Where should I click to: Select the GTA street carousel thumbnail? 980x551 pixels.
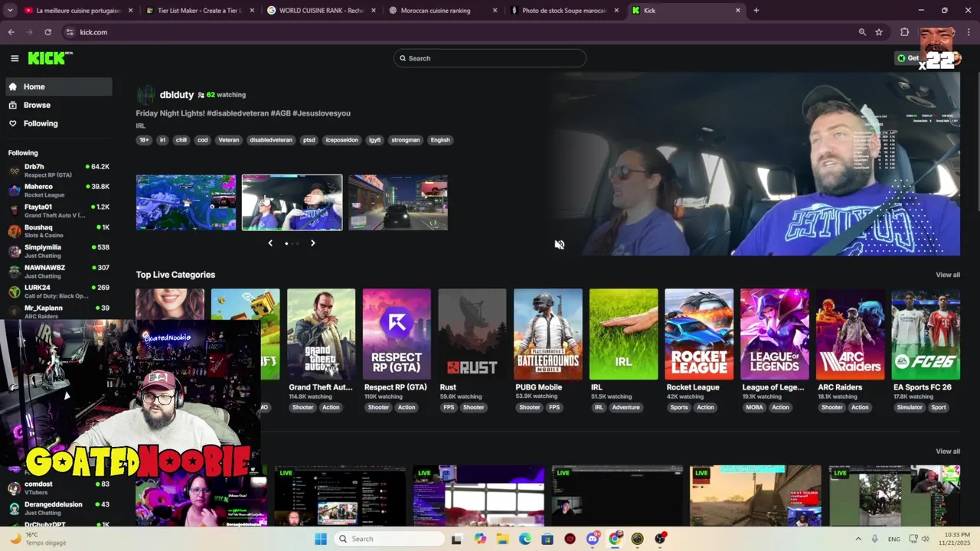398,202
